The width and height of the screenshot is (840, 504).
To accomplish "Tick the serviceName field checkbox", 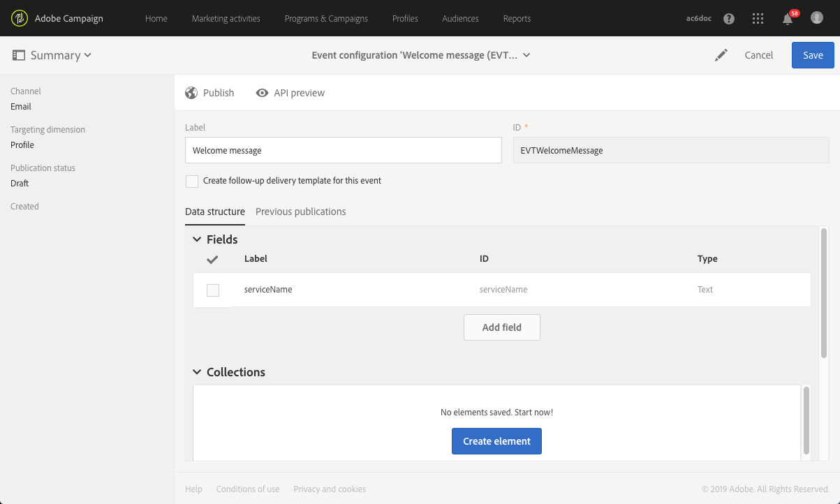I will pyautogui.click(x=213, y=290).
